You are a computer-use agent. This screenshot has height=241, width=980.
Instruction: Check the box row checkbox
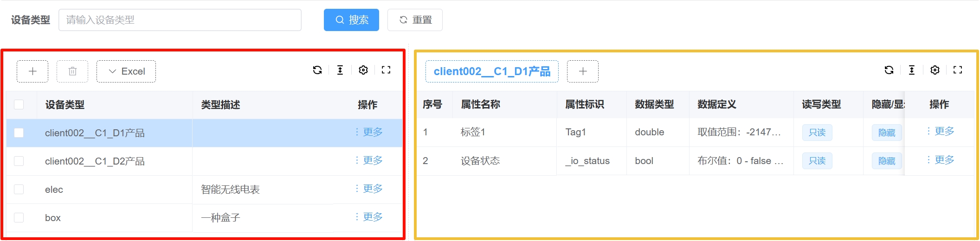(x=19, y=217)
